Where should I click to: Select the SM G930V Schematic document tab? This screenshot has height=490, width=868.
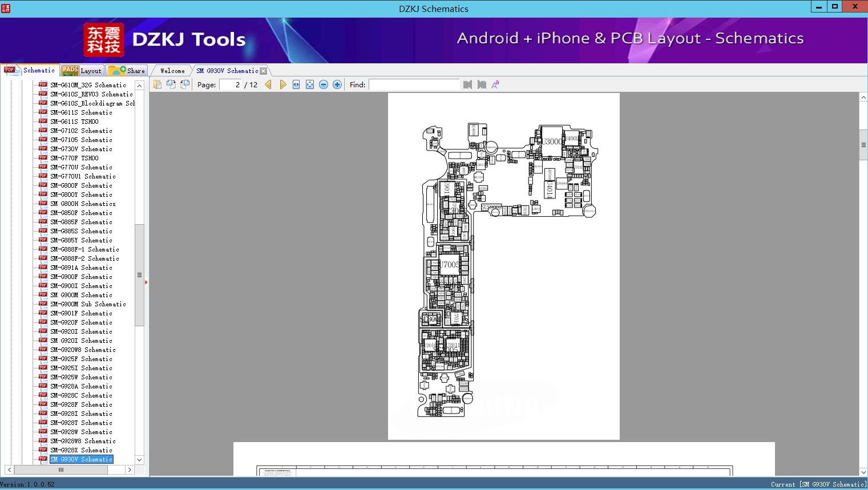[x=227, y=71]
